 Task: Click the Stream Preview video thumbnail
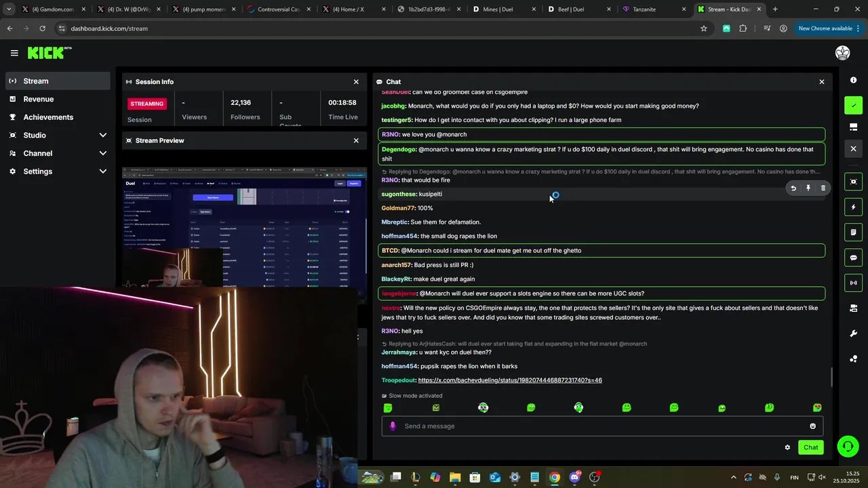pos(244,227)
